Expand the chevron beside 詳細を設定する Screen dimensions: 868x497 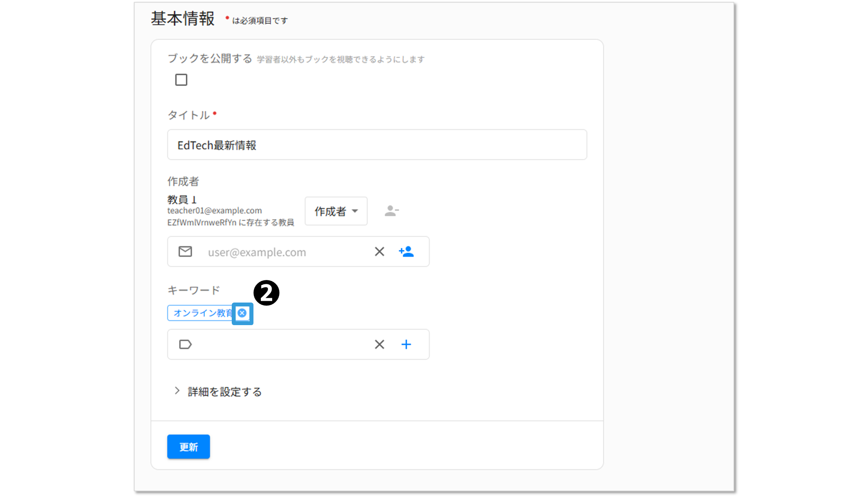pos(177,391)
